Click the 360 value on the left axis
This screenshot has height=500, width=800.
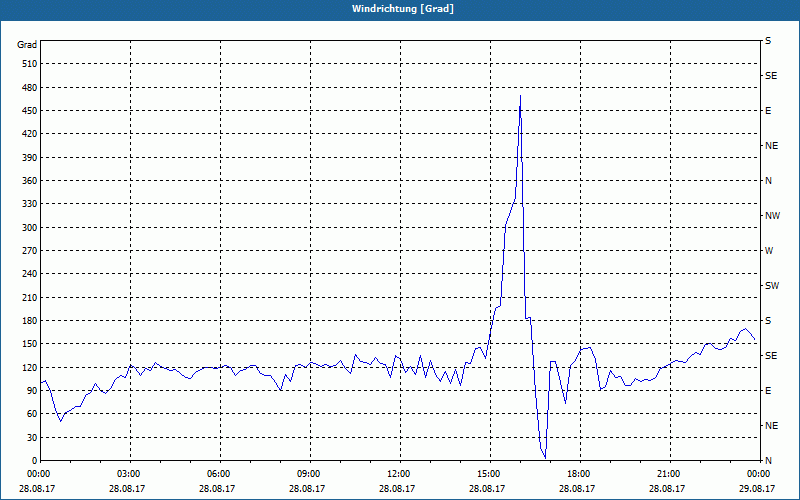point(30,181)
